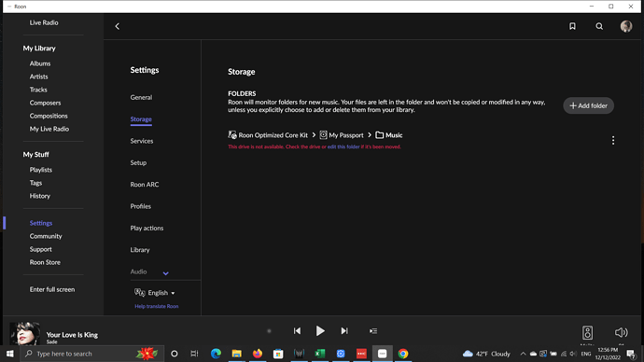
Task: Open the bookmarks icon in the top bar
Action: point(572,26)
